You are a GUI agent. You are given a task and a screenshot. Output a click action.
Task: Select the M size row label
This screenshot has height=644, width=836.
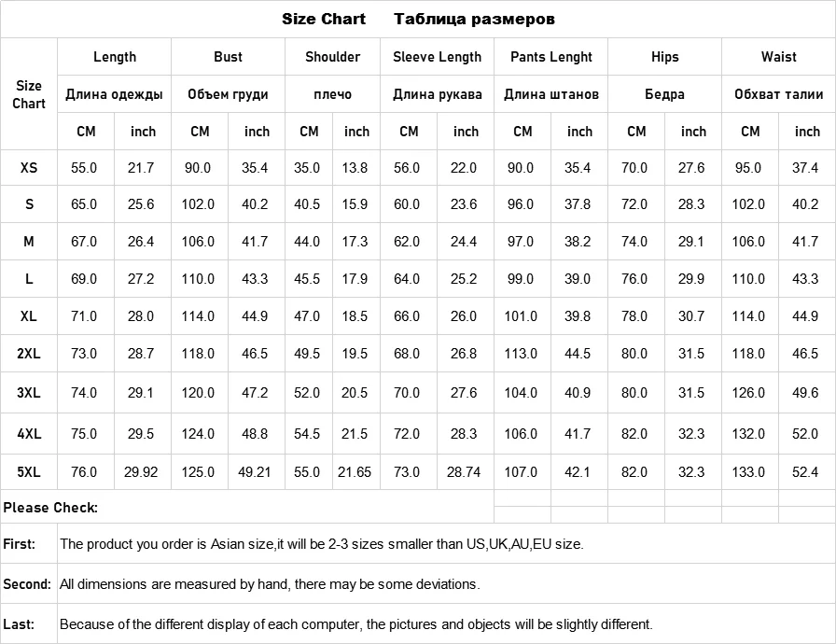(29, 242)
